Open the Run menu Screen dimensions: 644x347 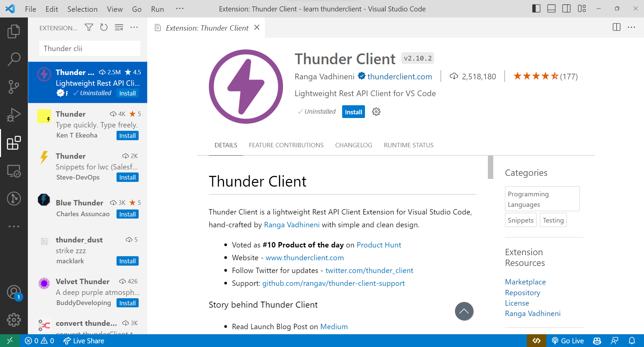157,9
